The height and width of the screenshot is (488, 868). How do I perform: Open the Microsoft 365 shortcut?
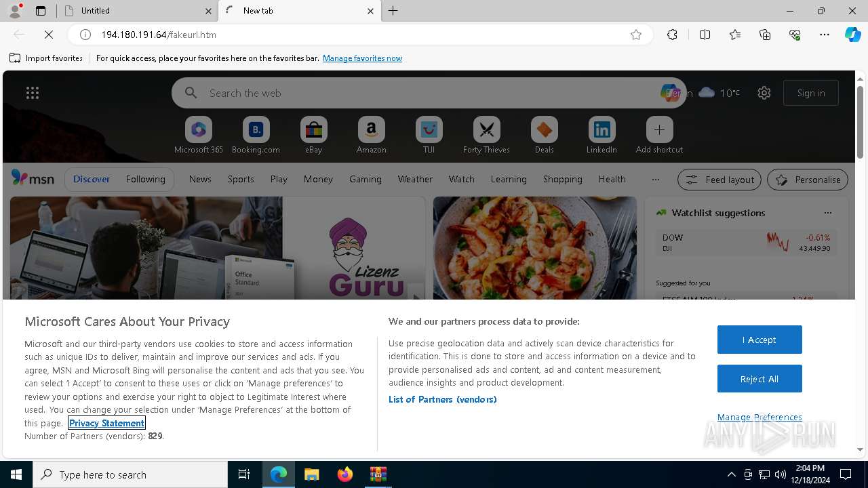point(198,136)
